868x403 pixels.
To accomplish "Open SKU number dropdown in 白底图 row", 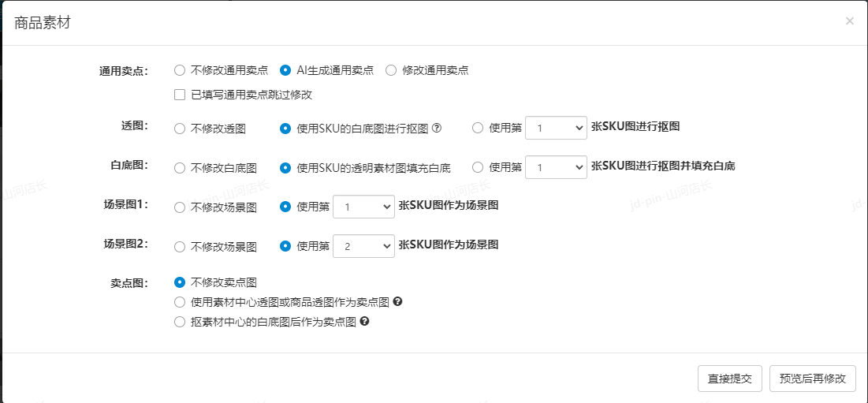I will pos(556,167).
